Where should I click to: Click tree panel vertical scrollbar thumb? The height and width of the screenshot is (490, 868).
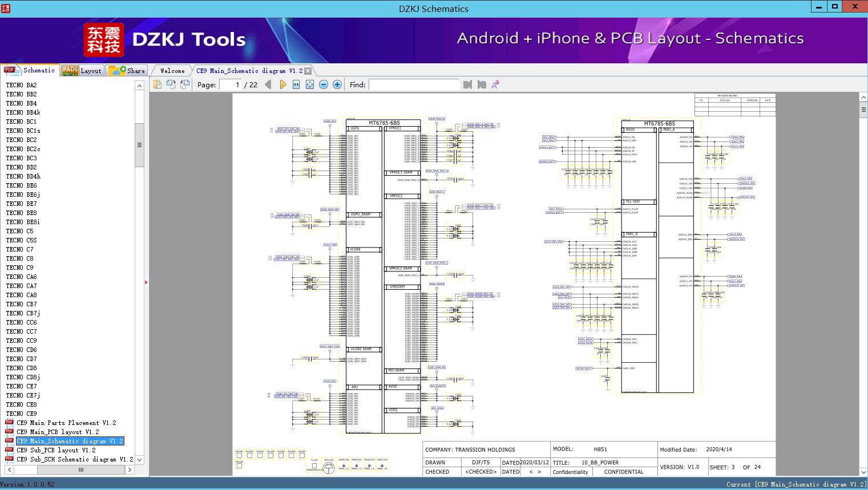(x=139, y=145)
